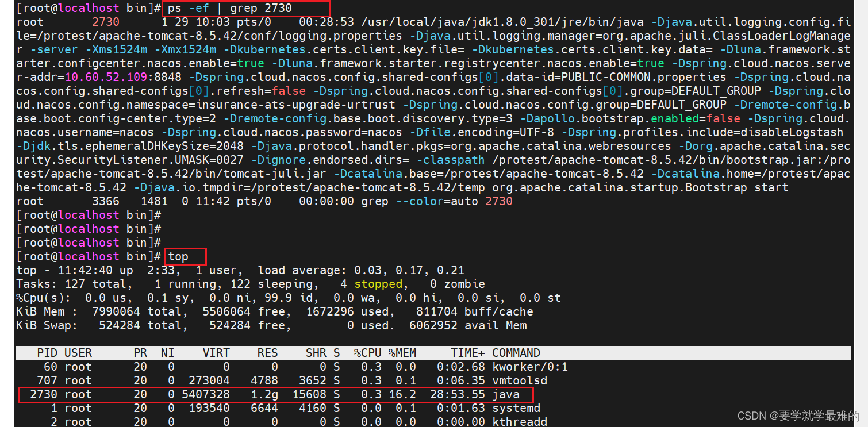Click the PID column header in top
The height and width of the screenshot is (427, 868).
[47, 353]
